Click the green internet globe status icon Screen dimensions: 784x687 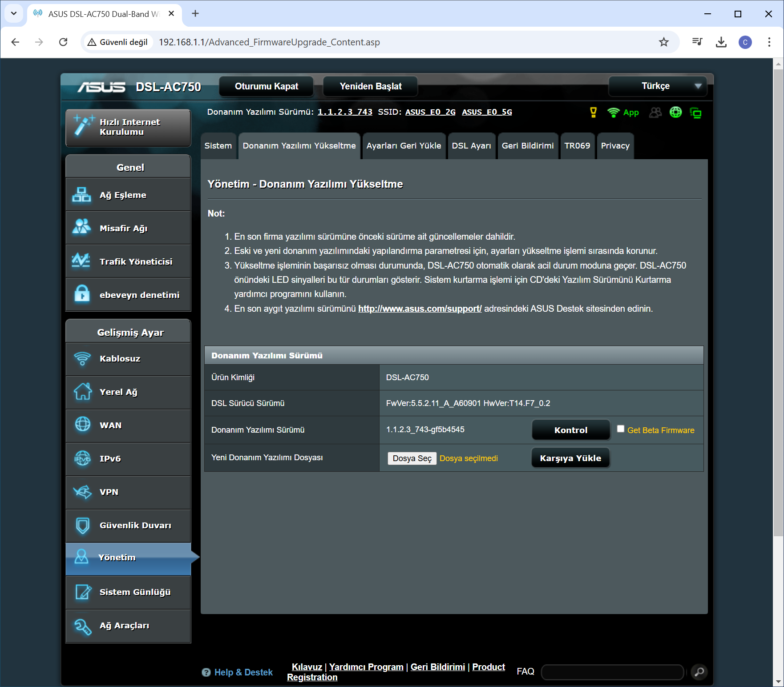tap(675, 112)
